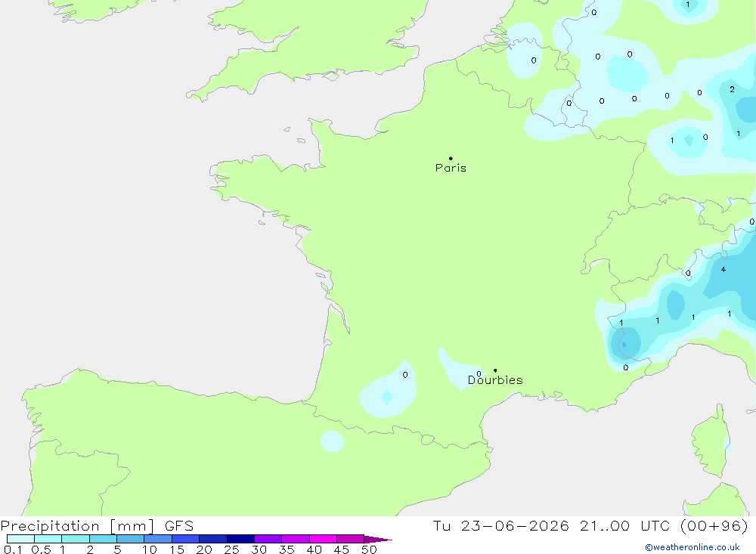
Task: Click the 45–50 mm legend color swatch
Action: (351, 539)
